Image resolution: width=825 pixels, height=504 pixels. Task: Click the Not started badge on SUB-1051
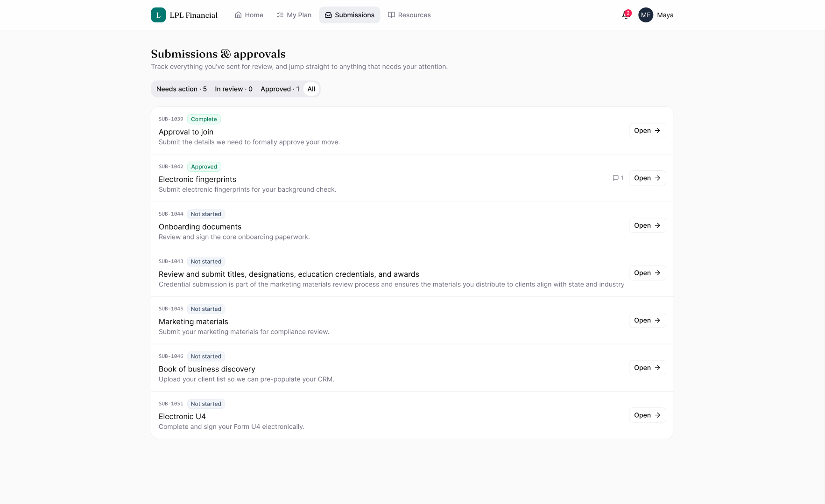point(206,404)
